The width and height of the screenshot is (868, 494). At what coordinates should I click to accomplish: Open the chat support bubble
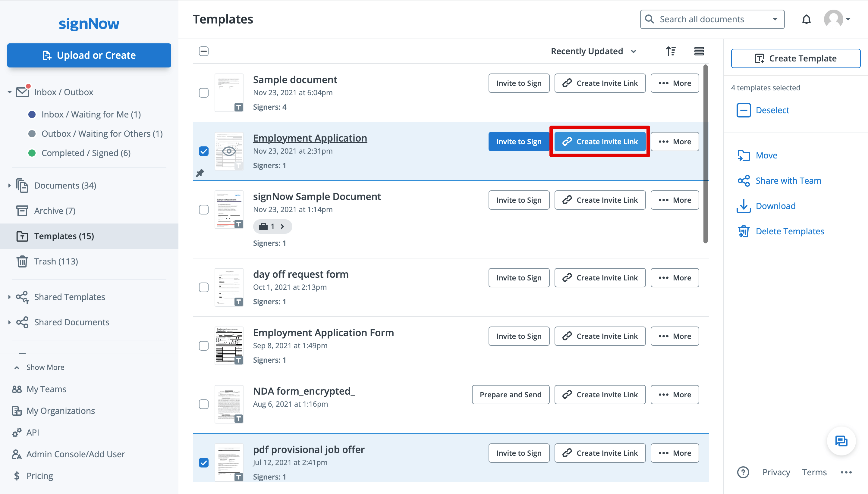(841, 441)
